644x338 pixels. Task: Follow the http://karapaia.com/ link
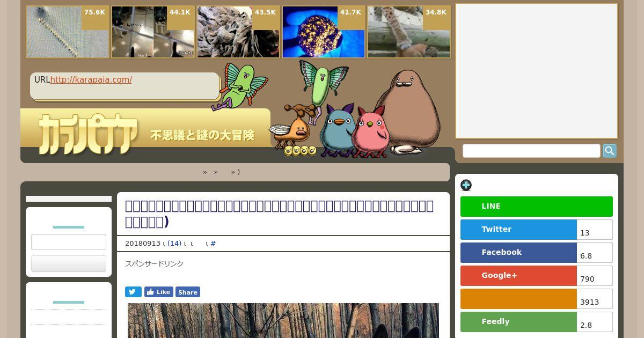[x=91, y=80]
